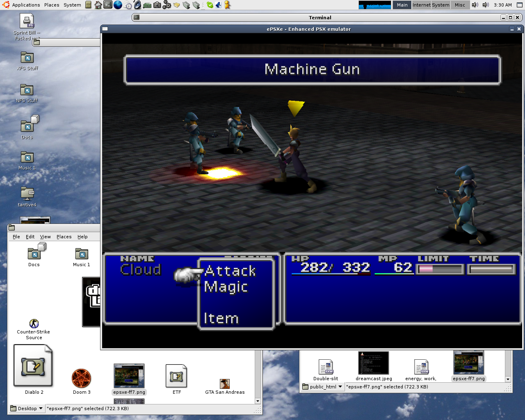Choose Item in the battle menu
Image resolution: width=525 pixels, height=420 pixels.
click(221, 318)
